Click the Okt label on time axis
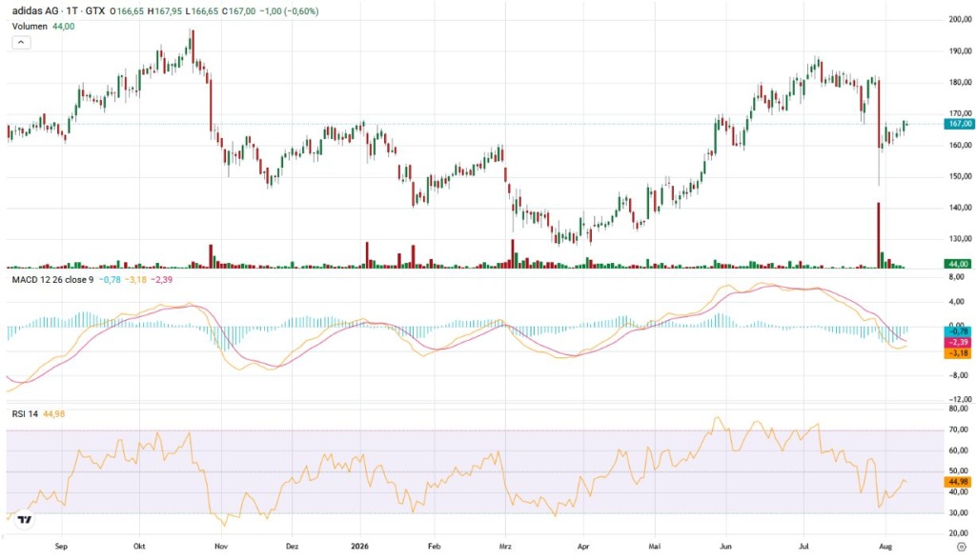Viewport: 976px width, 560px height. [139, 547]
